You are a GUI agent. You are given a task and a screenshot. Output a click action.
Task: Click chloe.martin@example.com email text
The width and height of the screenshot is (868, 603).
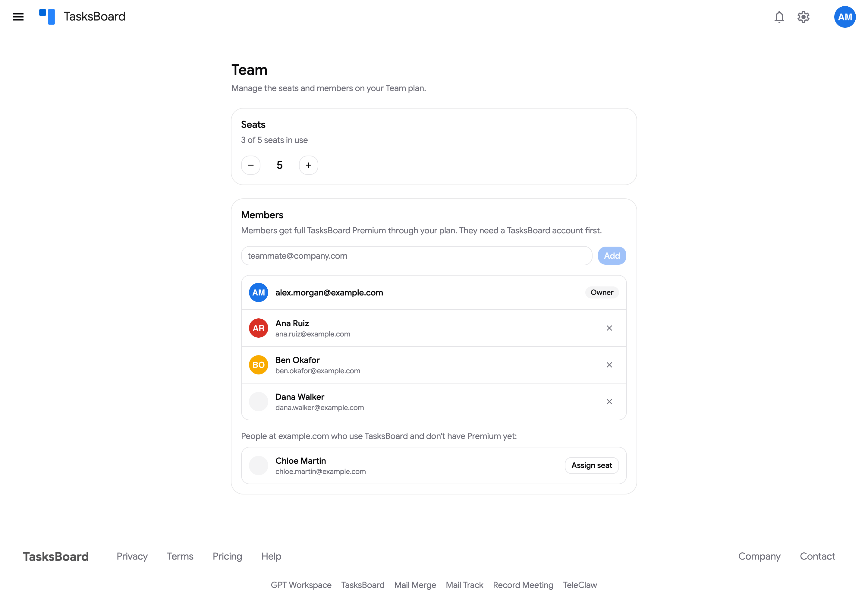pos(320,472)
